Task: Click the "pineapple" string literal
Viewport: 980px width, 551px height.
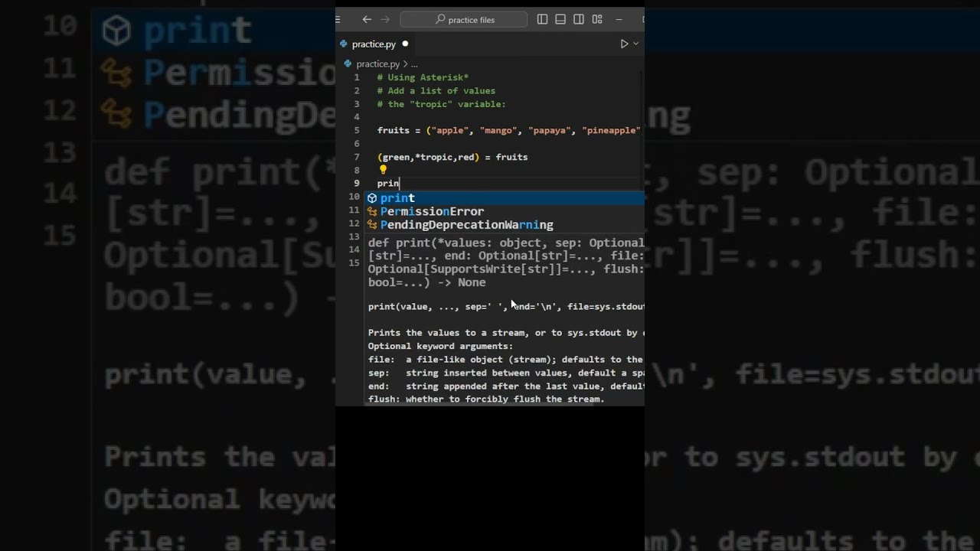Action: coord(611,130)
